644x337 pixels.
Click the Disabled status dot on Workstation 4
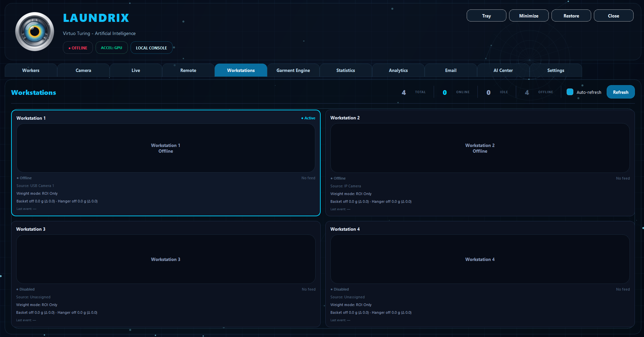pyautogui.click(x=332, y=289)
